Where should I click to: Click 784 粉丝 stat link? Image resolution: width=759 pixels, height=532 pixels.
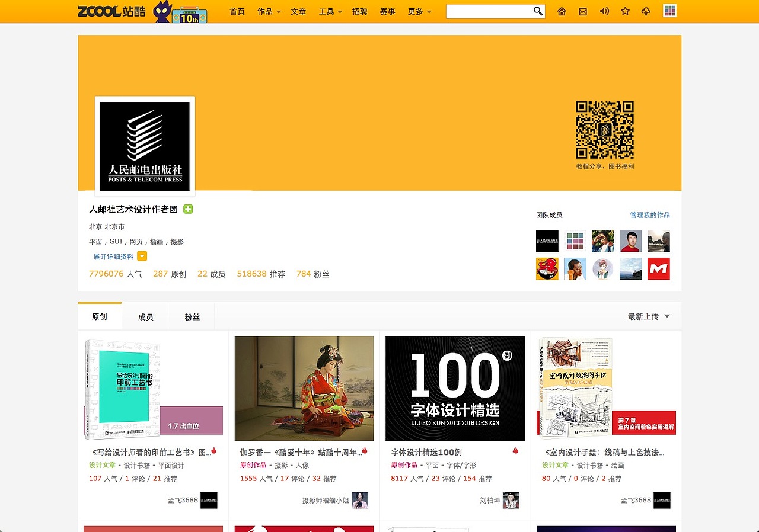point(312,274)
